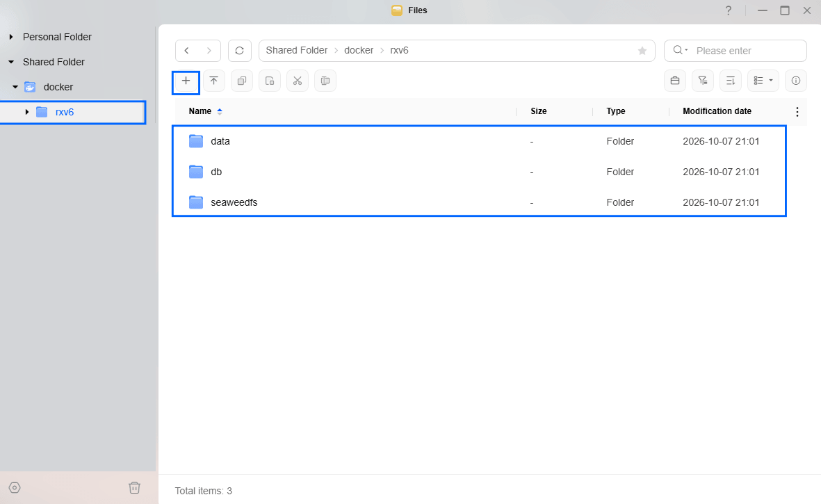Click the upload arrow toolbar icon
The width and height of the screenshot is (821, 504).
click(x=213, y=81)
